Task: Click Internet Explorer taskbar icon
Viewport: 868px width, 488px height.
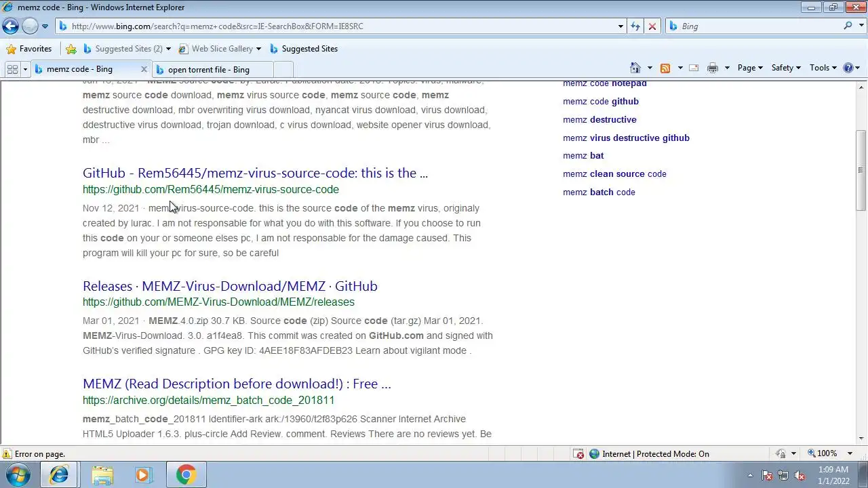Action: (x=59, y=475)
